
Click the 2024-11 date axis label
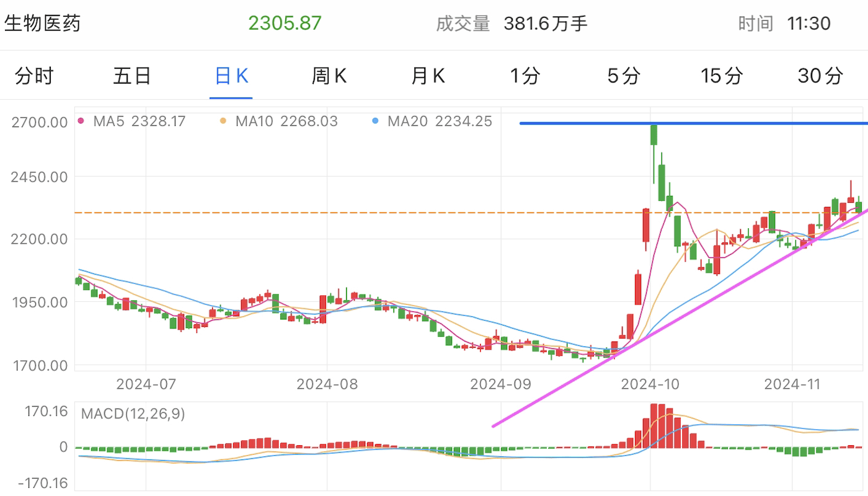(x=792, y=384)
